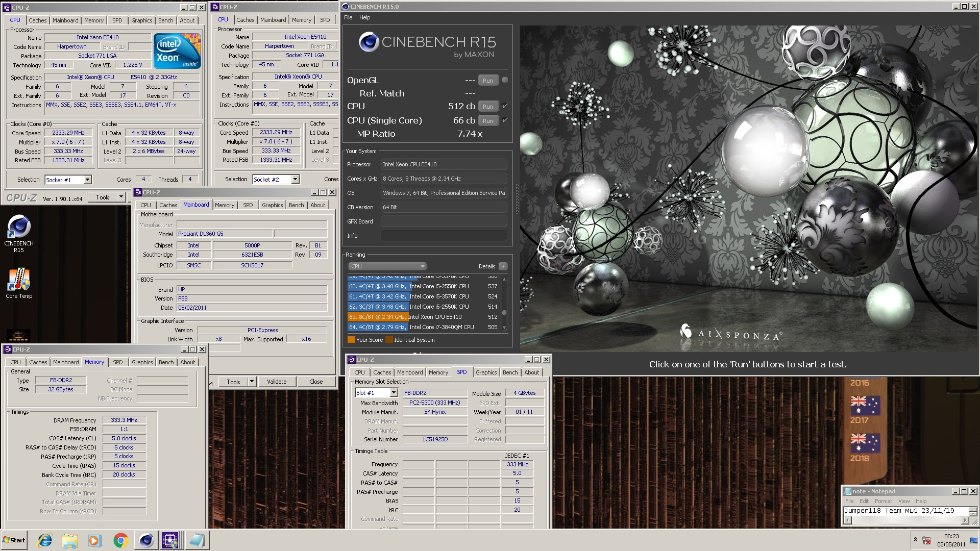Click system icon of Mainboard CPU-Z window
Screen dimensions: 980x551
(138, 192)
